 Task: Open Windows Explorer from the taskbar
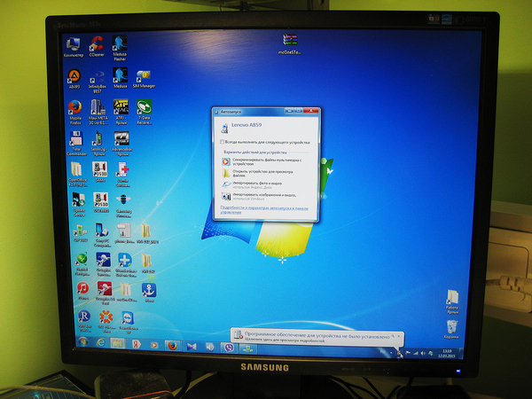tap(118, 343)
